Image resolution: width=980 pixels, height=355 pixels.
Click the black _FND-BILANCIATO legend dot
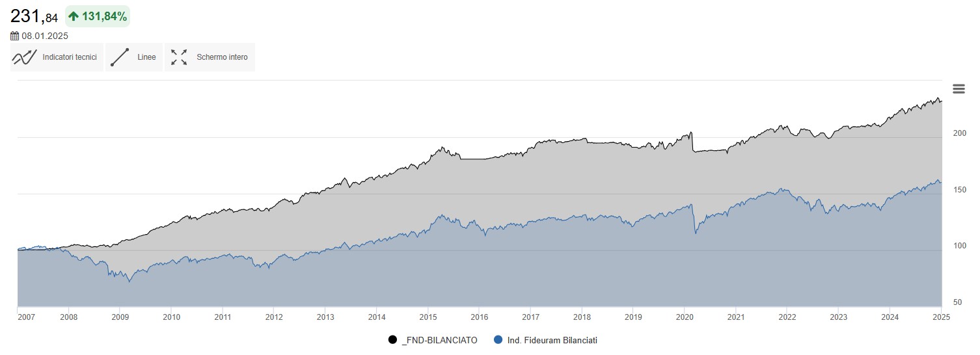click(x=392, y=340)
